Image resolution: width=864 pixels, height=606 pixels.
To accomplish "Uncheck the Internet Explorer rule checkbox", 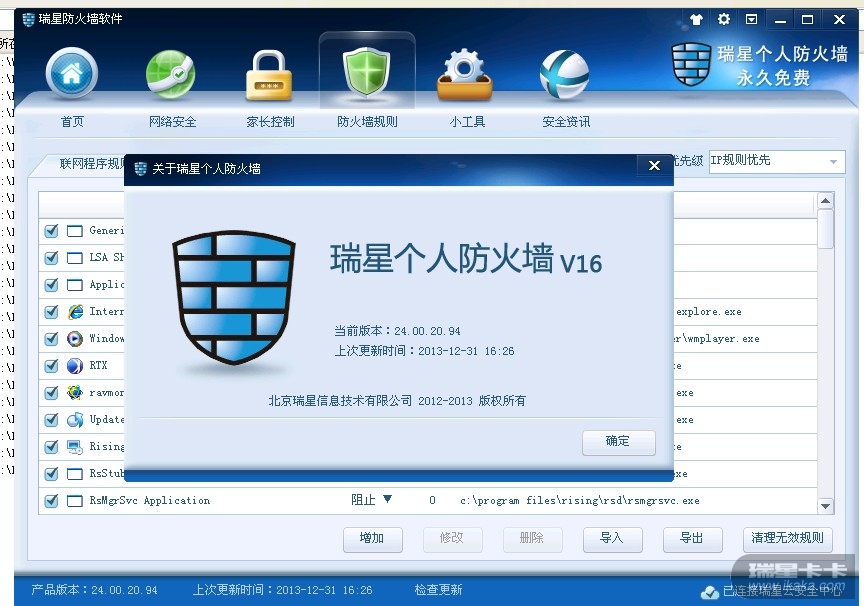I will click(x=52, y=312).
